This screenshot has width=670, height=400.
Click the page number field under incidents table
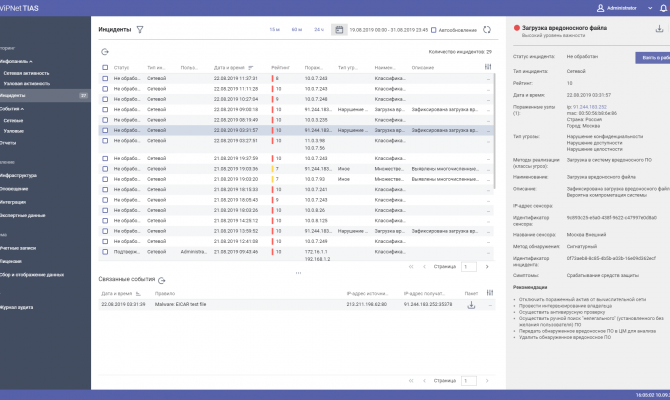pos(469,267)
